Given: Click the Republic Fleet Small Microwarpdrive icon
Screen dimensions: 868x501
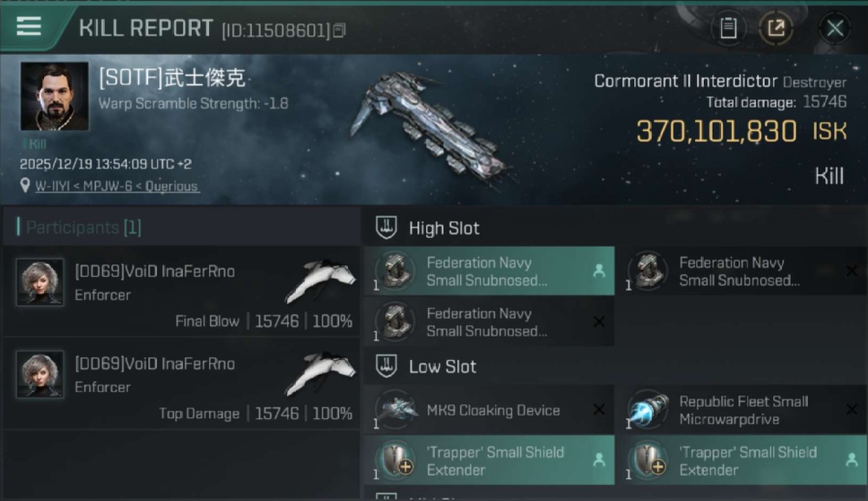Looking at the screenshot, I should pos(648,409).
